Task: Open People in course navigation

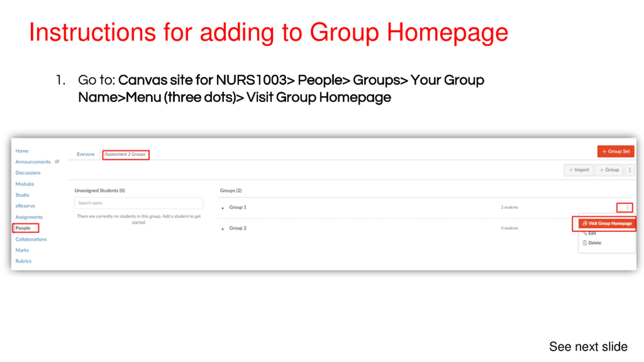Action: tap(23, 228)
